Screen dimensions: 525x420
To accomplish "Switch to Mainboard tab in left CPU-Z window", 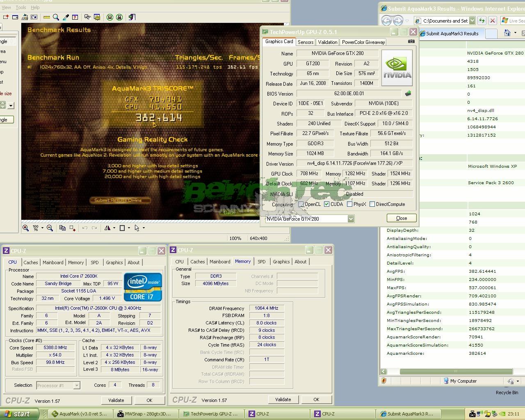I will pyautogui.click(x=53, y=262).
